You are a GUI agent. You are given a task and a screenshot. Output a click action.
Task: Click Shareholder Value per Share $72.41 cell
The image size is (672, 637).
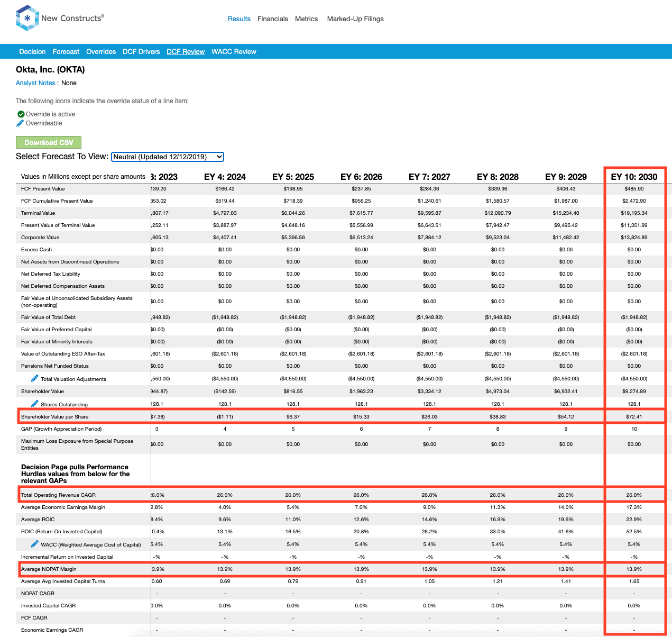click(x=634, y=417)
